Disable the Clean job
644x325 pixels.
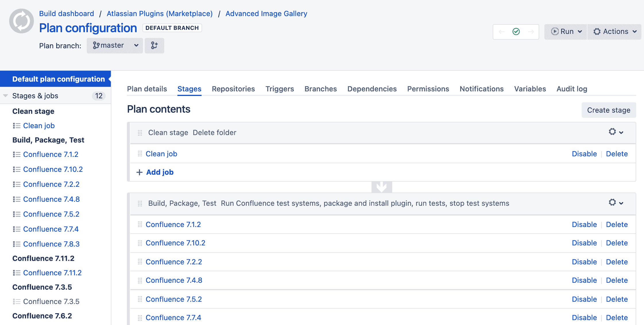point(584,154)
